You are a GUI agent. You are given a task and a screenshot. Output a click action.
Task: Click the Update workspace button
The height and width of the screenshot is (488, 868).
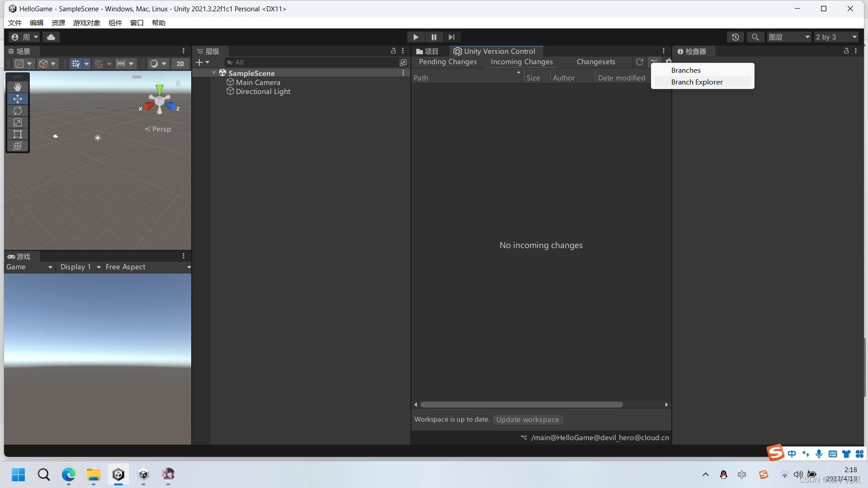tap(528, 419)
